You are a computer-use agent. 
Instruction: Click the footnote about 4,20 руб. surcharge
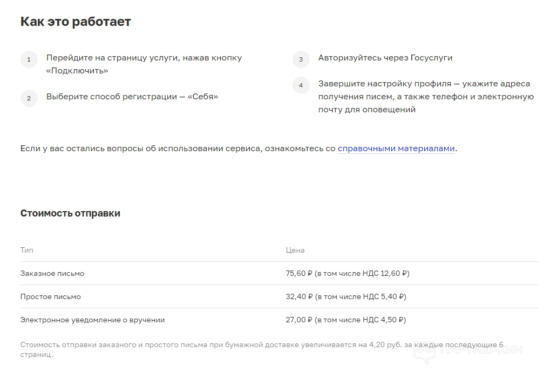(261, 349)
